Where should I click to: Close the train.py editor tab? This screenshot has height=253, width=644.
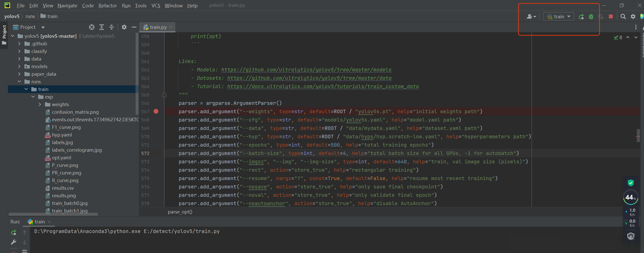tap(171, 27)
